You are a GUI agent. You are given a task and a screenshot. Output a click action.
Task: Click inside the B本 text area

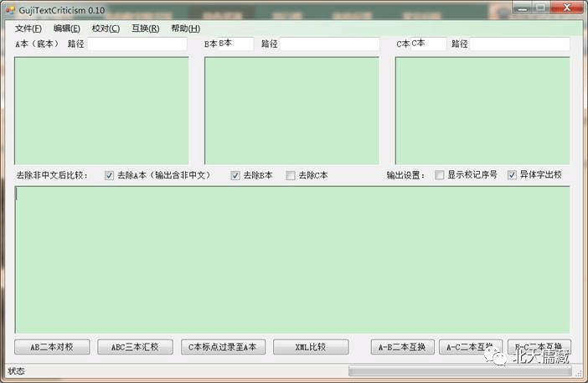(x=291, y=111)
